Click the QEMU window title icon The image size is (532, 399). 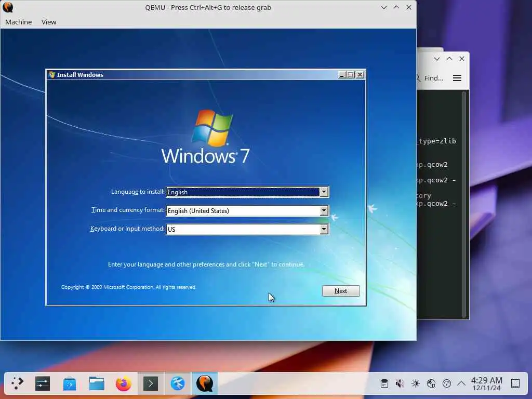[7, 7]
